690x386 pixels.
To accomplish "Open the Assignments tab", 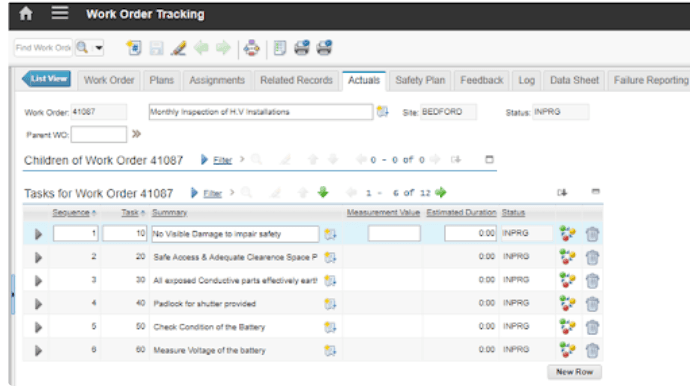I will coord(217,81).
